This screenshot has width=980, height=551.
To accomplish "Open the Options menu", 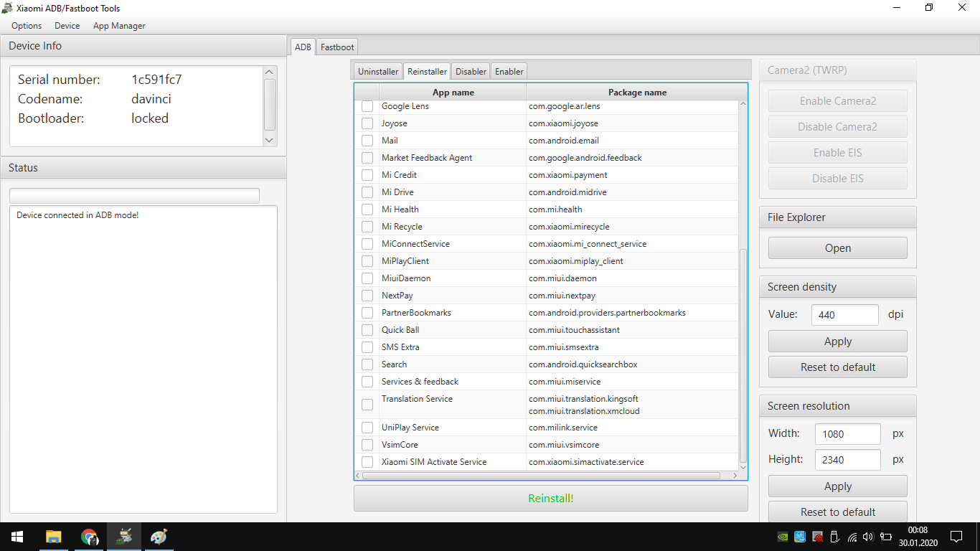I will pos(27,26).
